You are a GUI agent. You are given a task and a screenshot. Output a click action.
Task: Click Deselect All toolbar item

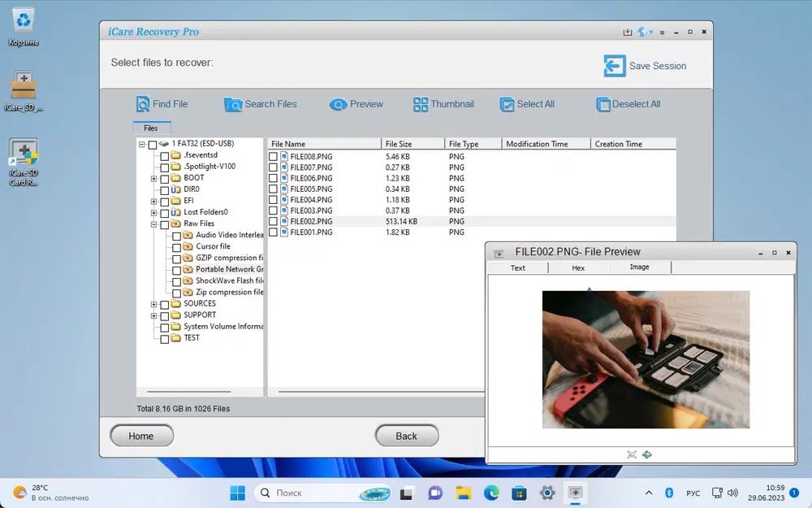(628, 104)
